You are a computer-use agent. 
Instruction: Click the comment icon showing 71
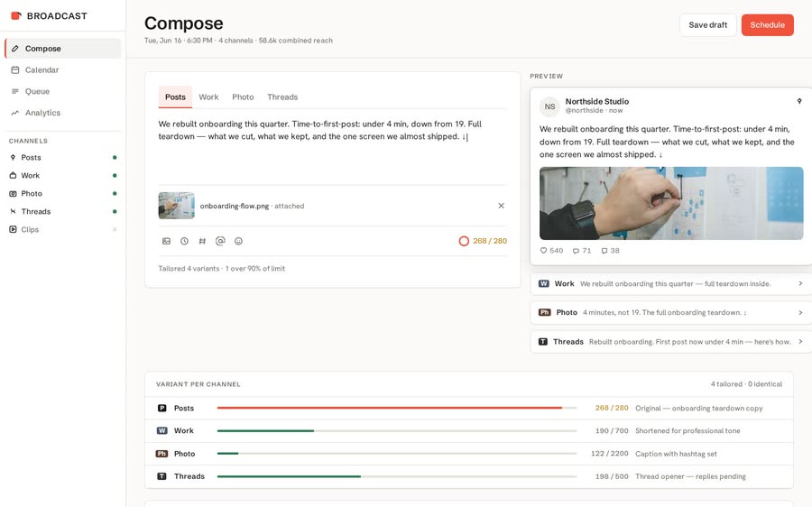pos(576,251)
